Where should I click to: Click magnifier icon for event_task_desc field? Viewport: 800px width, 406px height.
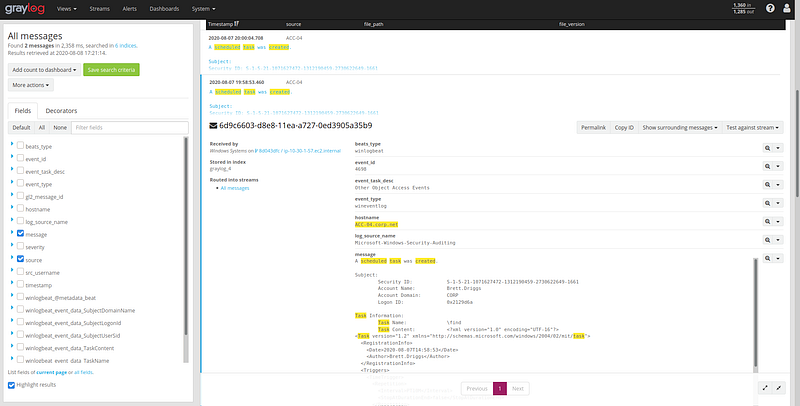click(x=767, y=185)
